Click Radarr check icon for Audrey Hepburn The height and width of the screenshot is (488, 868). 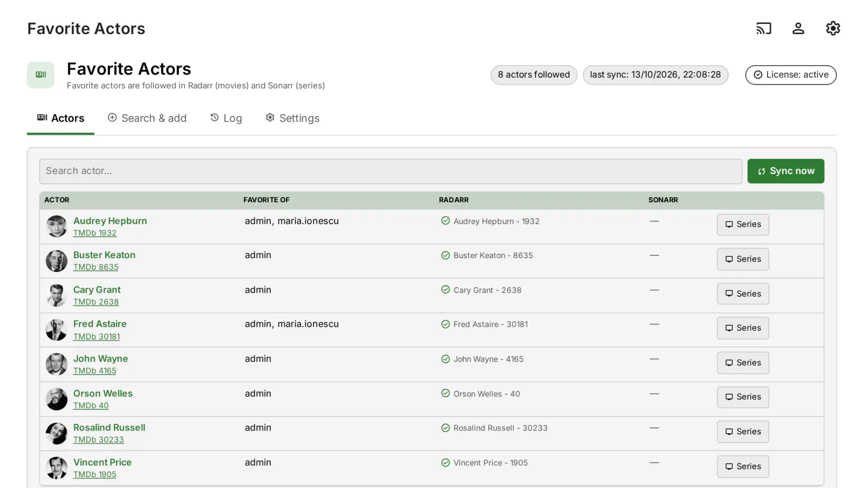pos(445,221)
